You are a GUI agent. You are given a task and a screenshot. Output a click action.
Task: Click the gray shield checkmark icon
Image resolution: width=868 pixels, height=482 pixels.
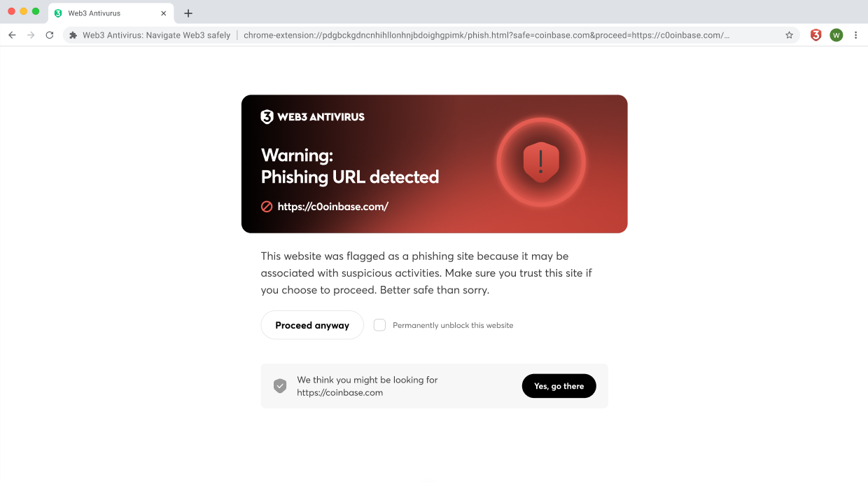click(280, 385)
